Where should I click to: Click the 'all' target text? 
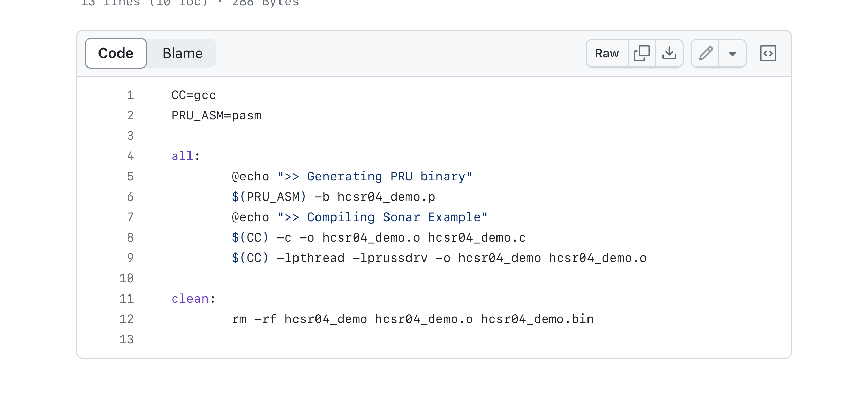tap(182, 156)
